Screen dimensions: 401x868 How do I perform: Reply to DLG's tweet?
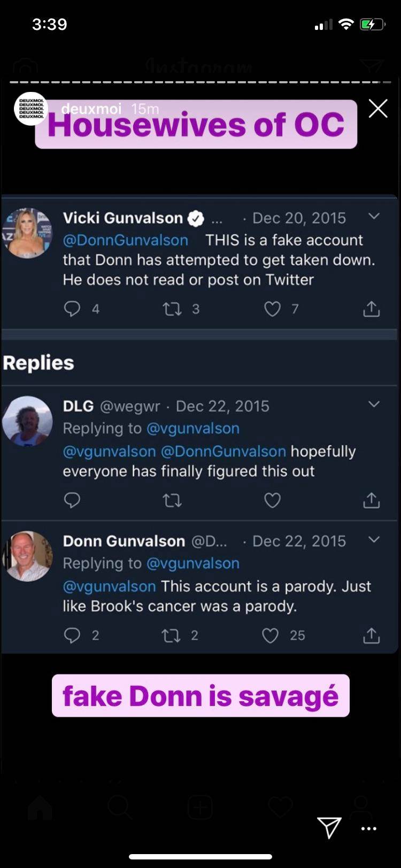point(72,500)
